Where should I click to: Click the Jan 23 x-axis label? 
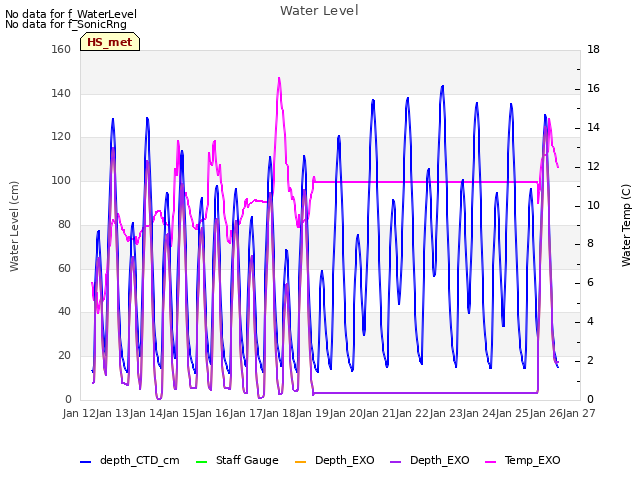coord(446,413)
